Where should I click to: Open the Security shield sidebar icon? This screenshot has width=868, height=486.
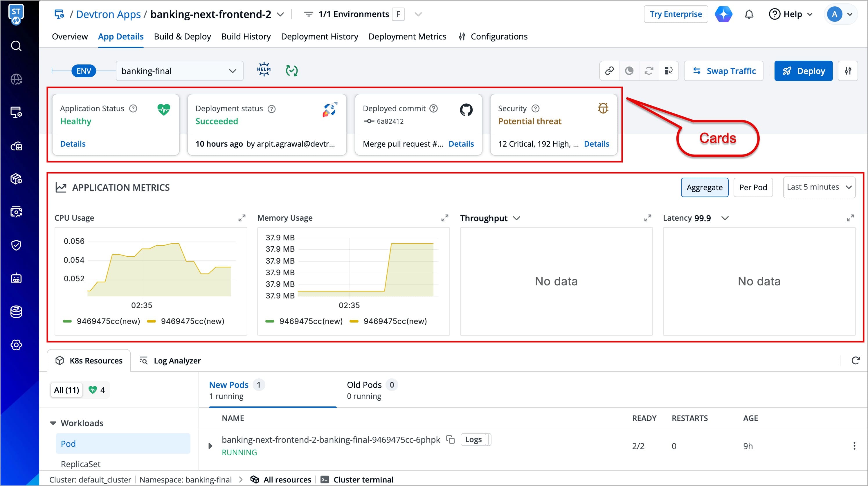16,245
